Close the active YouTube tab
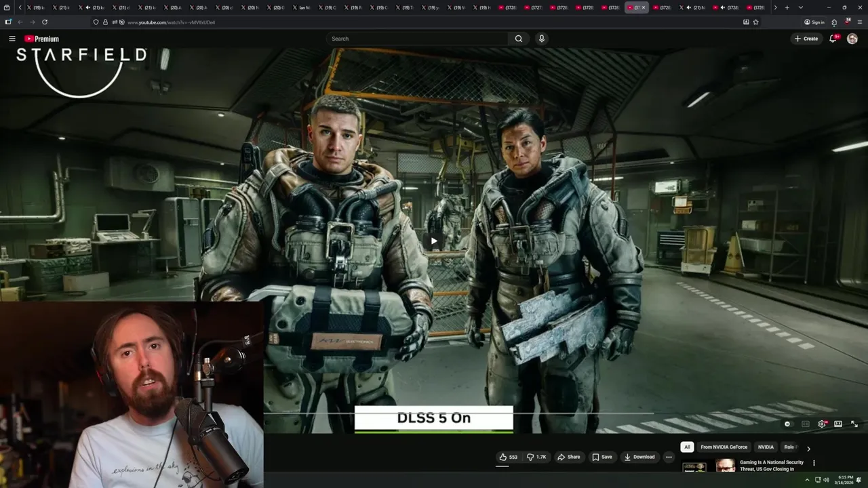 tap(644, 7)
